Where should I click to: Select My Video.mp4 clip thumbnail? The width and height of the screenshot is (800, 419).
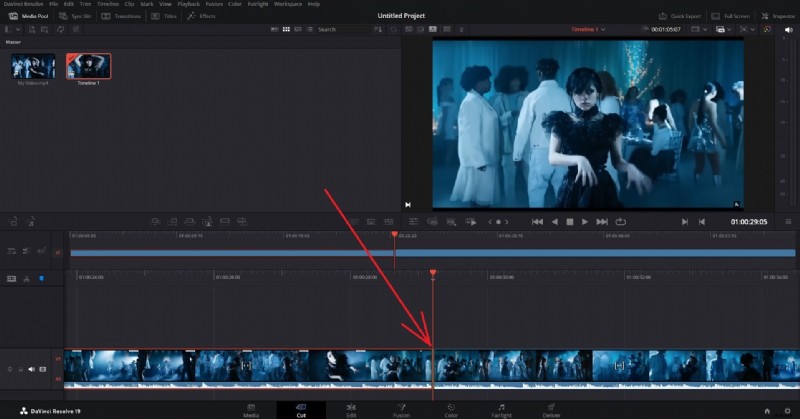[33, 66]
